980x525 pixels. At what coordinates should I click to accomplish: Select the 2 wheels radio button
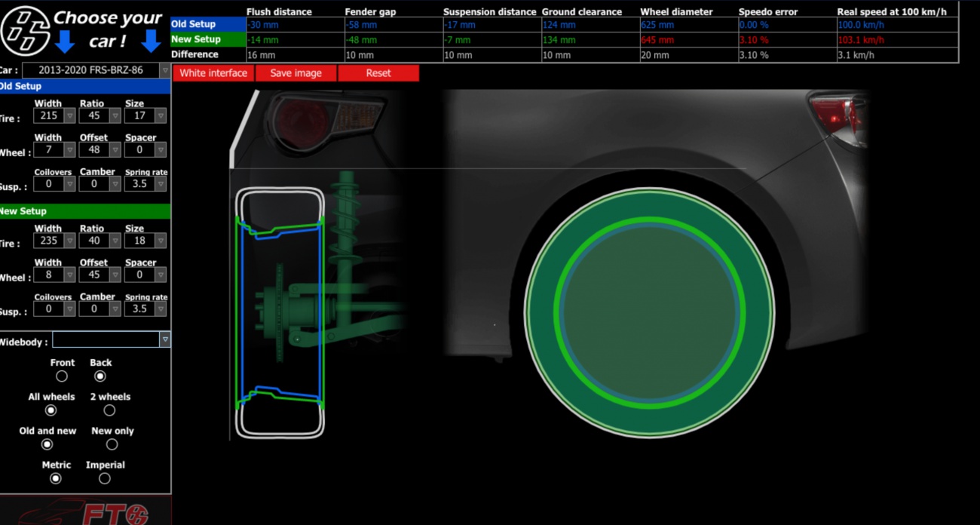[110, 410]
